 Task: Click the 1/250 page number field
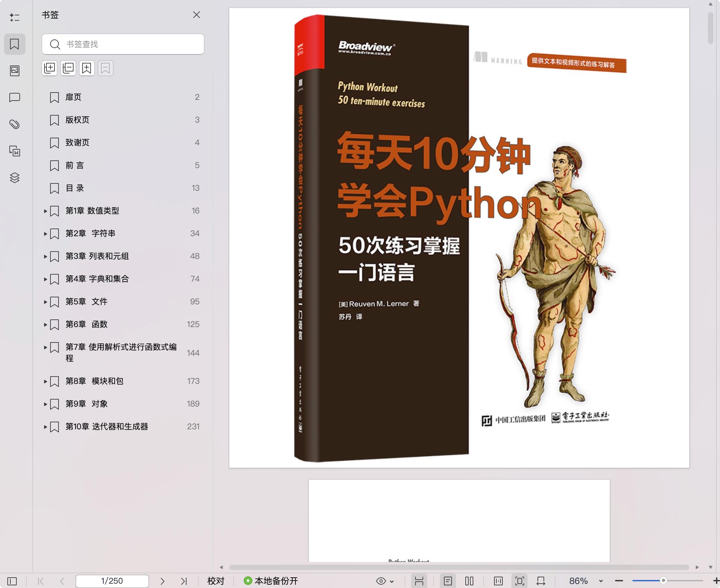(112, 581)
